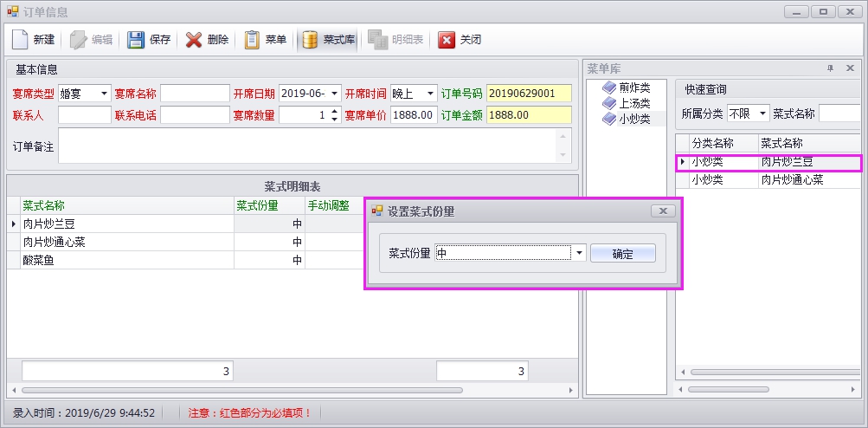Select the 上汤类 category in tree

coord(633,103)
